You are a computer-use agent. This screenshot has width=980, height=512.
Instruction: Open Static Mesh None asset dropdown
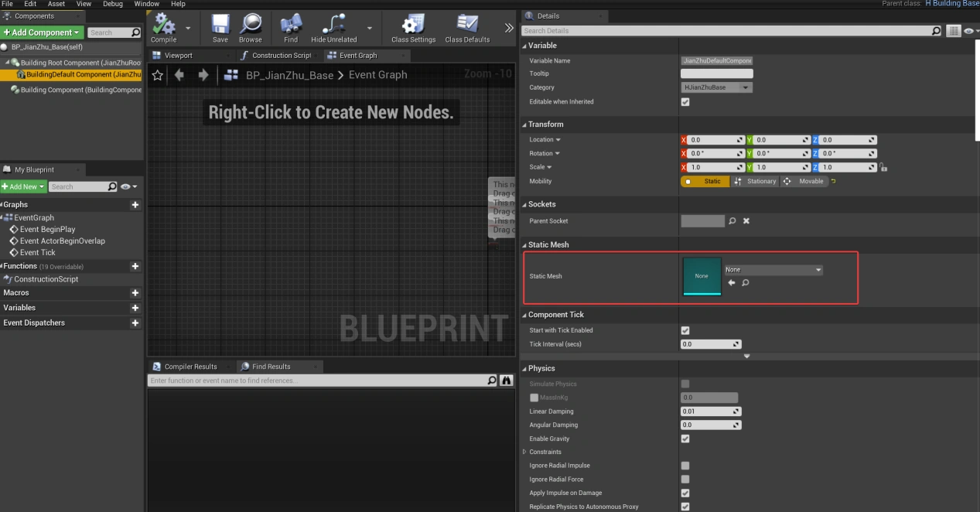click(773, 270)
